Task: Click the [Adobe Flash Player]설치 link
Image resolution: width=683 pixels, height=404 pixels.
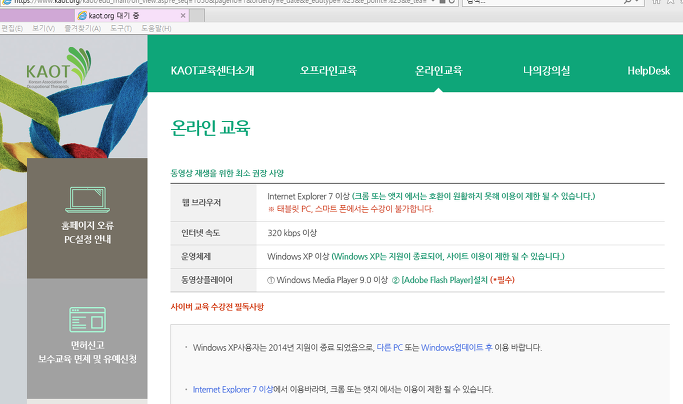Action: 444,280
